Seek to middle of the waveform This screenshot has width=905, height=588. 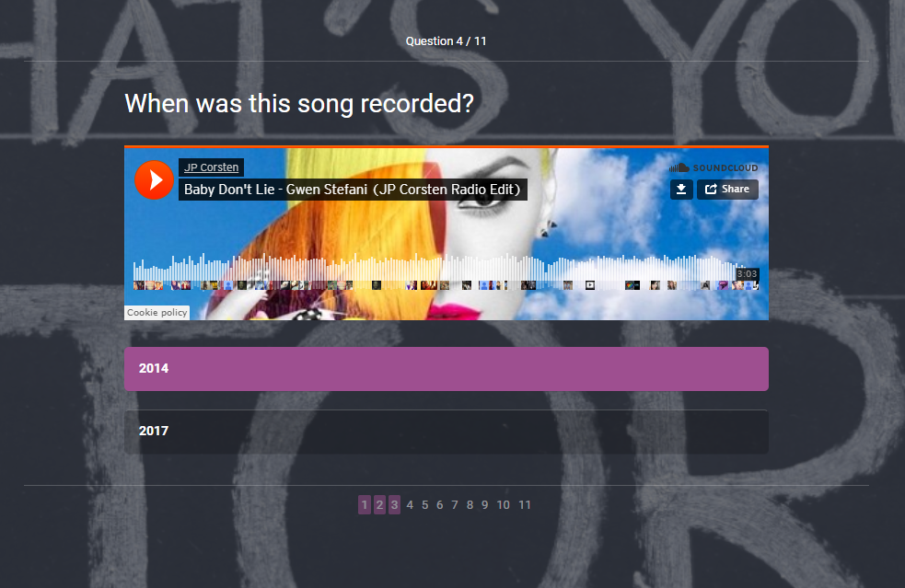pyautogui.click(x=446, y=269)
